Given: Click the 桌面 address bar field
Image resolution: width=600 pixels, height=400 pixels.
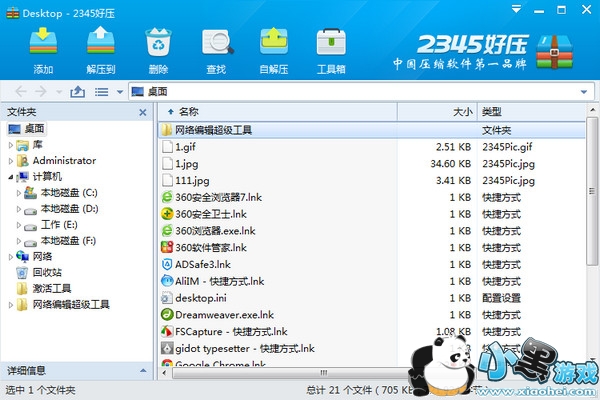Looking at the screenshot, I should coord(360,91).
